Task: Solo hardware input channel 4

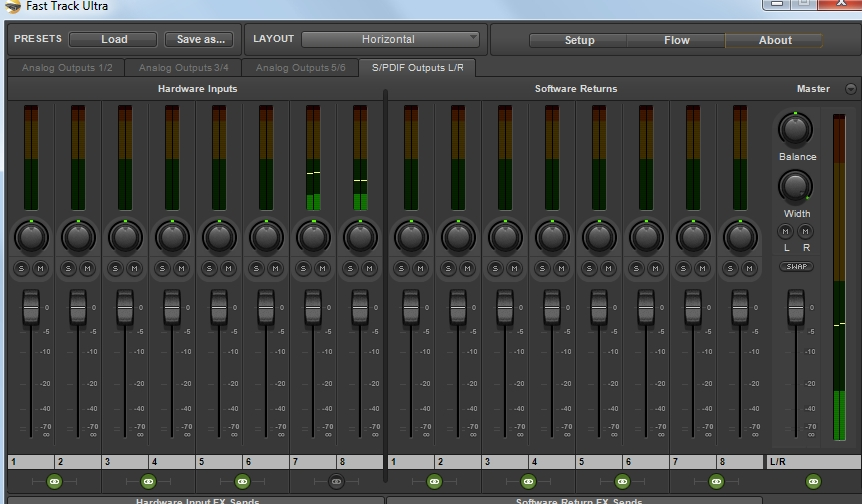Action: coord(162,268)
